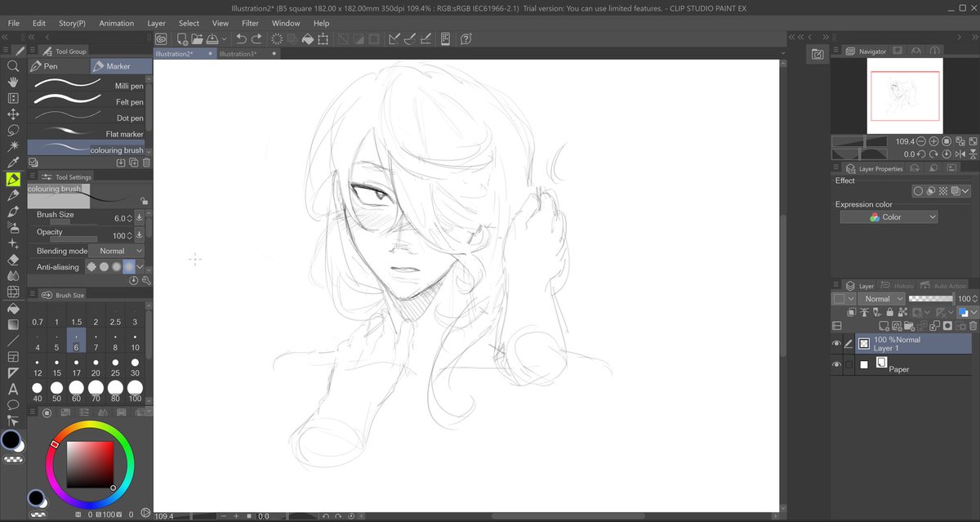
Task: Click inside the color wheel square
Action: click(90, 465)
